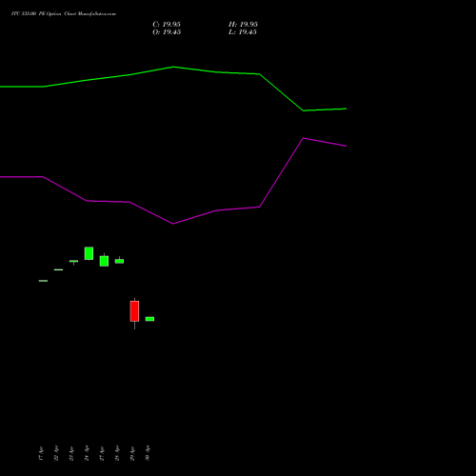Select the green candle for 27 Apr
Screen dimensions: 476x476
pos(104,261)
